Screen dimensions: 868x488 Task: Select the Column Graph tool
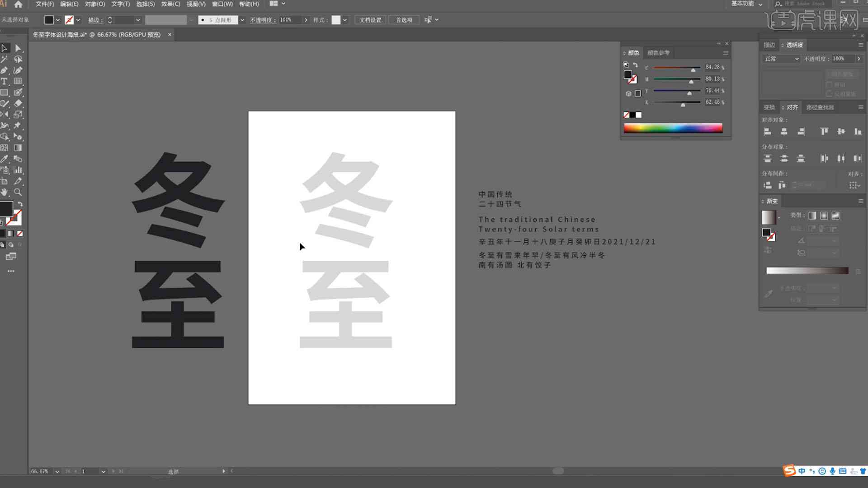pyautogui.click(x=18, y=170)
